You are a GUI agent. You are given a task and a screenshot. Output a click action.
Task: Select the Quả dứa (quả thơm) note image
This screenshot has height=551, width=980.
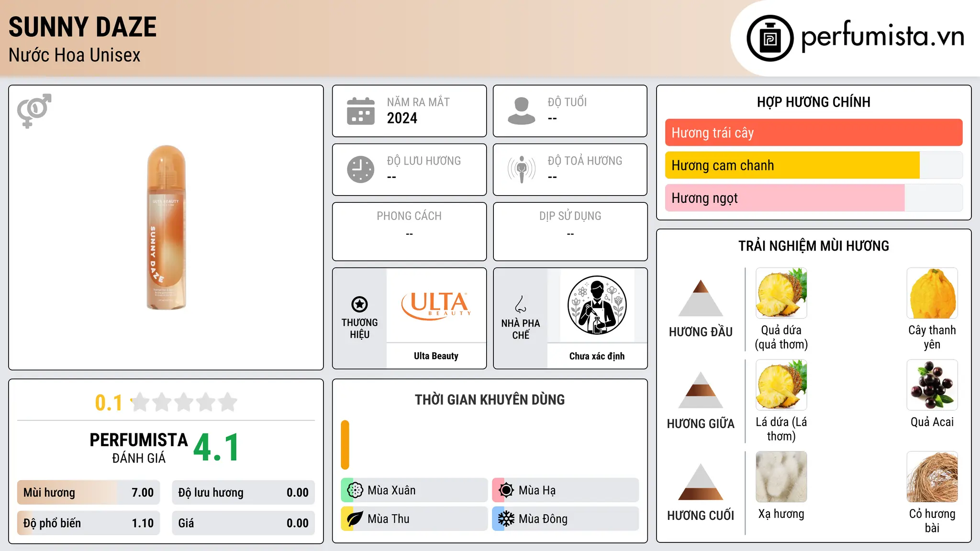781,293
